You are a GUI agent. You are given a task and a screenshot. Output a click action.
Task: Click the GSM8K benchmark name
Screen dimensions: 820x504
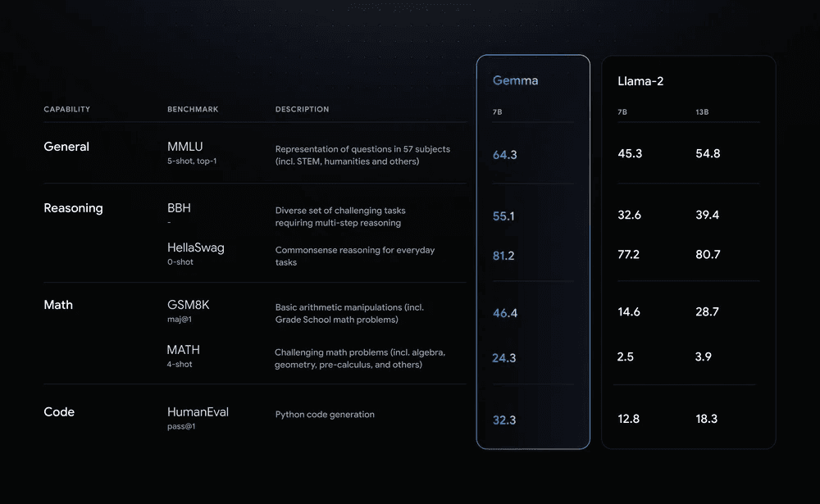(189, 305)
